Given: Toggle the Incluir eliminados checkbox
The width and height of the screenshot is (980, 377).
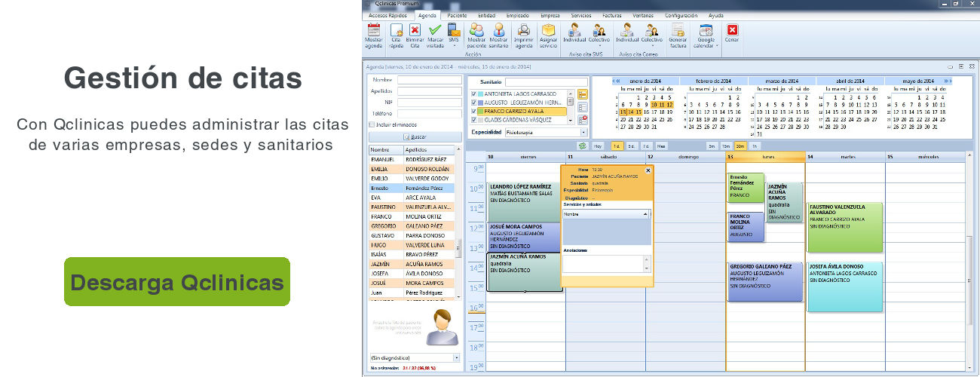Looking at the screenshot, I should [372, 124].
